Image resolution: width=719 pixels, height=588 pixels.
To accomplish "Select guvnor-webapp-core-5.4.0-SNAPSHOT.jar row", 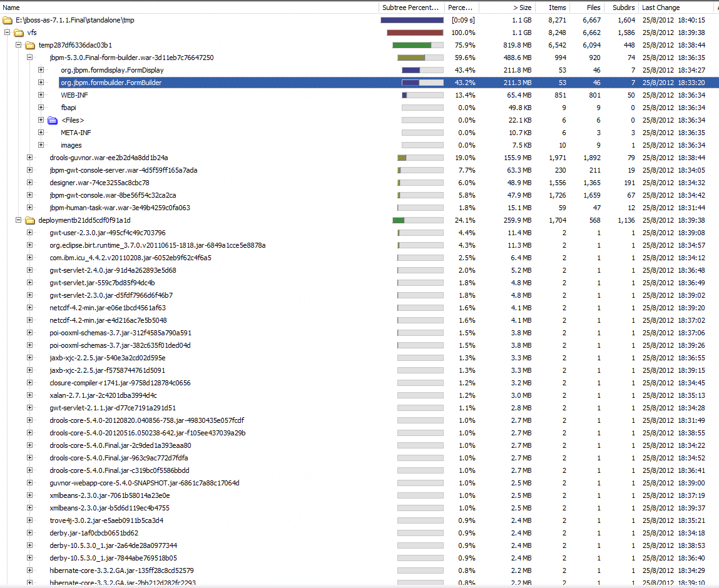I will 359,483.
